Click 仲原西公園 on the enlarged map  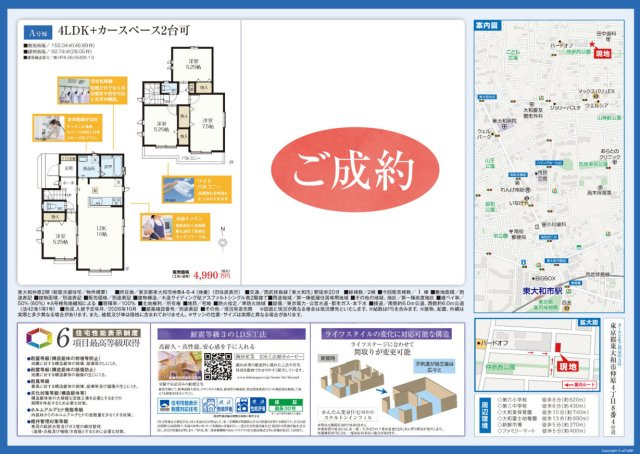[x=500, y=367]
